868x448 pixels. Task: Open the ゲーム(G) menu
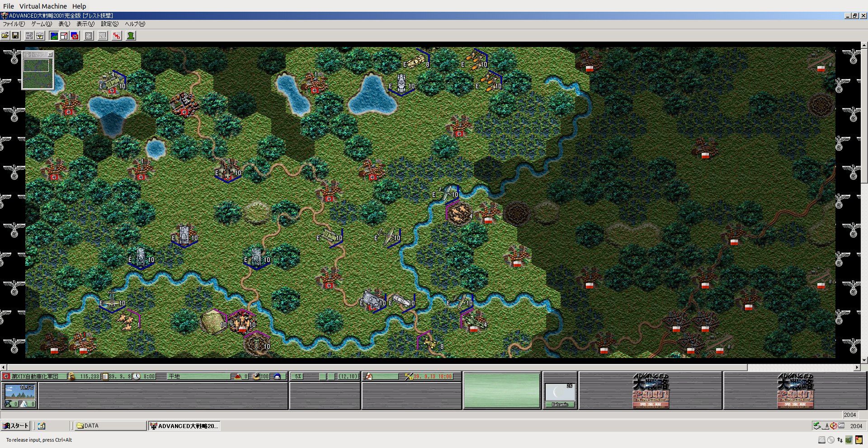click(42, 24)
